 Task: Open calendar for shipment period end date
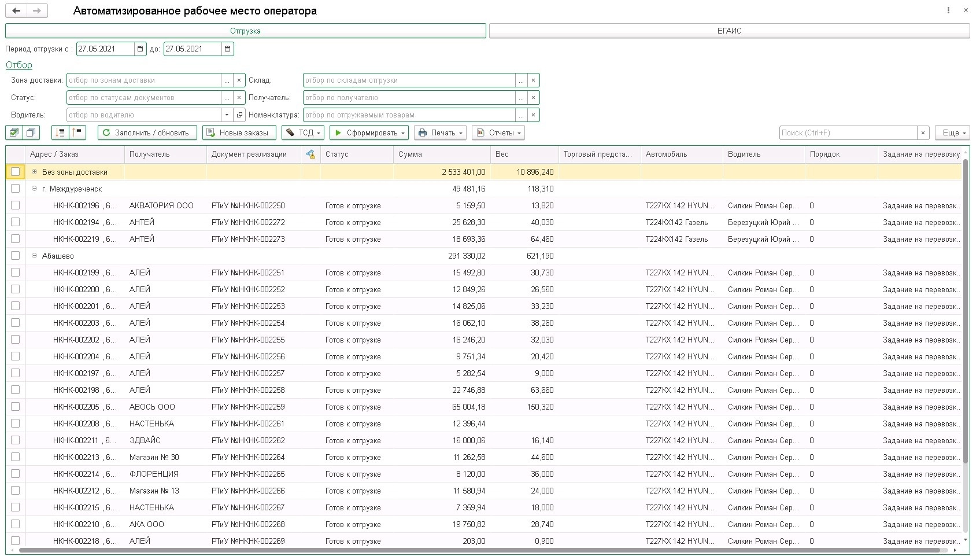(x=227, y=49)
